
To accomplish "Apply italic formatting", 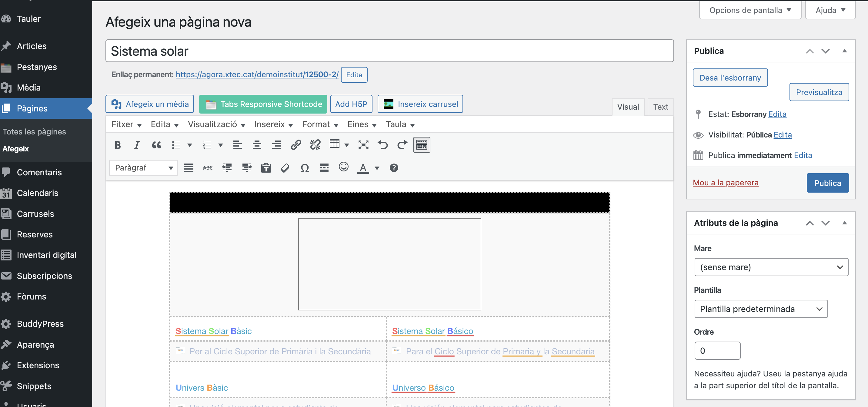I will [x=137, y=145].
